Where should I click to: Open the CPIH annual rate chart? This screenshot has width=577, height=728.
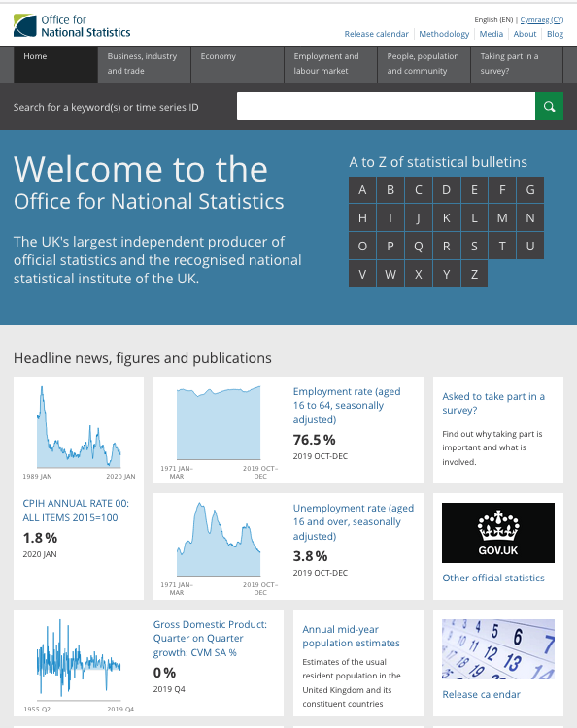pos(79,430)
